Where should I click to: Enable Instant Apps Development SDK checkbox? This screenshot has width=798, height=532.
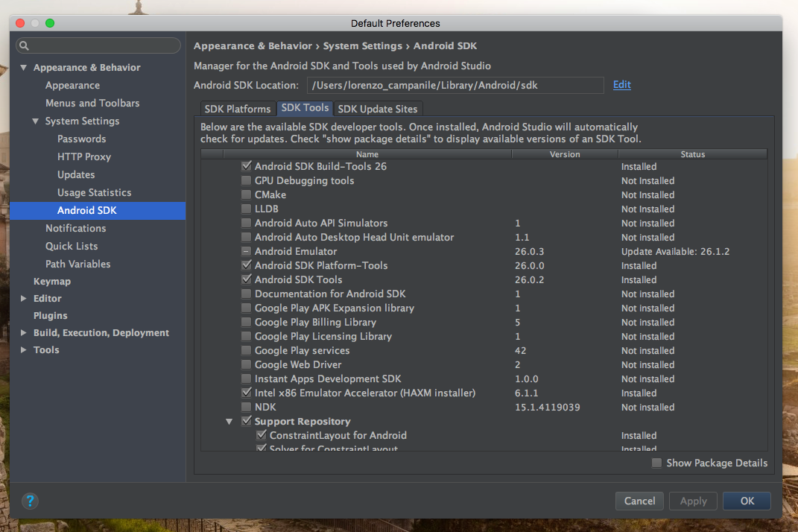tap(247, 379)
